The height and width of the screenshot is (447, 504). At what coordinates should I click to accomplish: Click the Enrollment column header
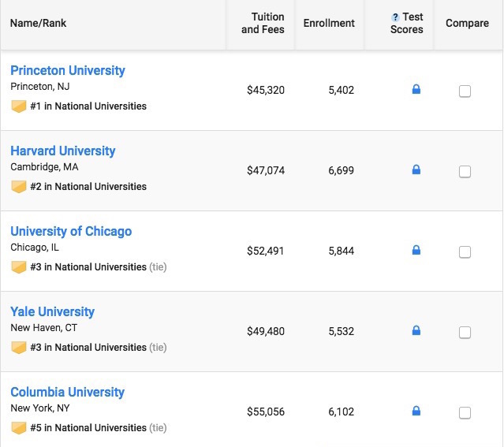329,24
